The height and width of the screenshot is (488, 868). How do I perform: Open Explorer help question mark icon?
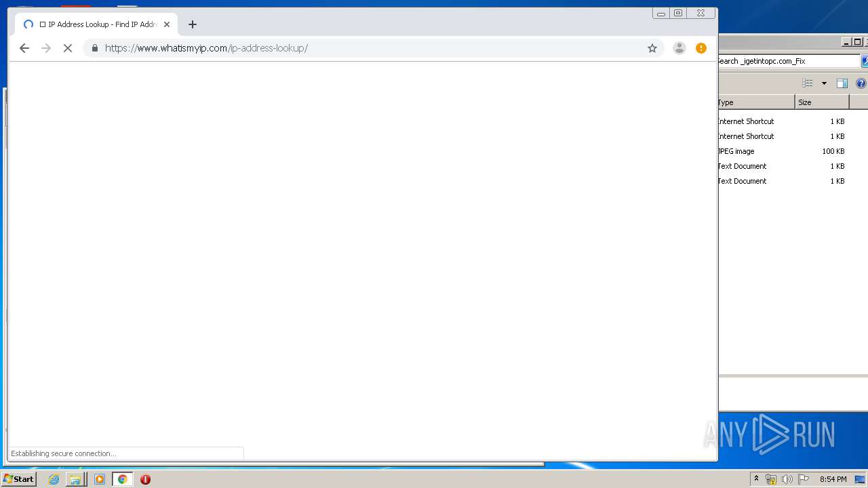point(861,83)
